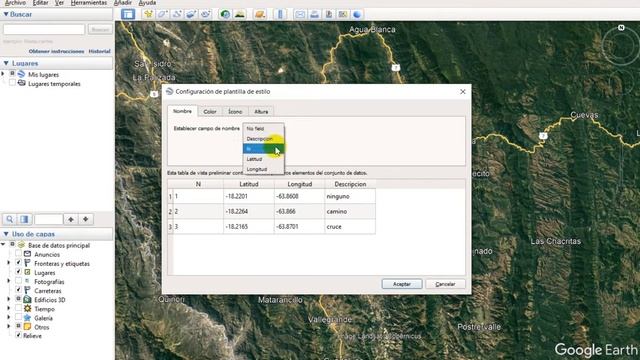
Task: Click the Add image overlay icon
Action: pyautogui.click(x=191, y=14)
